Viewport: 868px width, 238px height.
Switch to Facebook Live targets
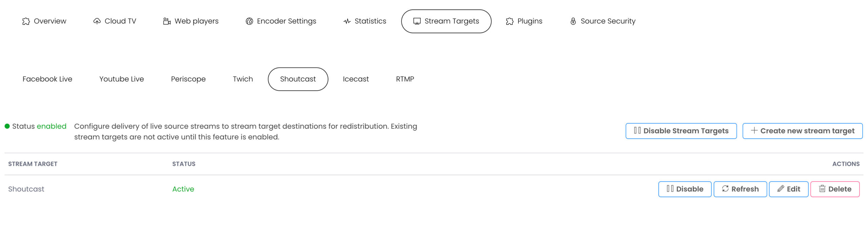click(x=47, y=79)
